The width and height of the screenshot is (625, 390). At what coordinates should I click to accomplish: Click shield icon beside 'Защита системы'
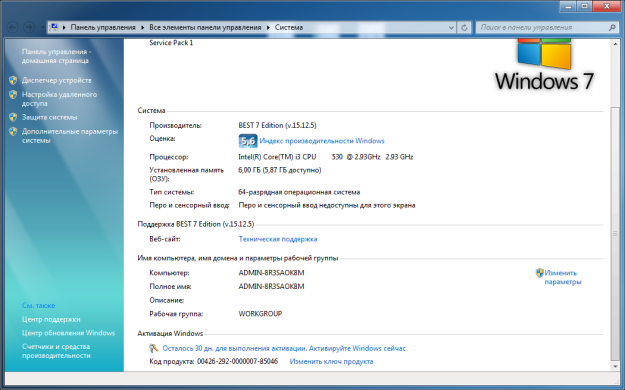pos(13,117)
